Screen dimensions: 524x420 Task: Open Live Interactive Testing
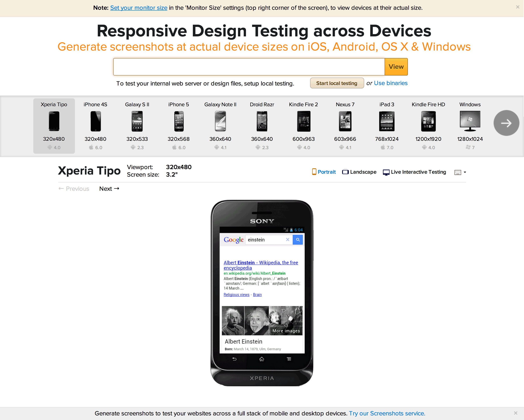414,172
